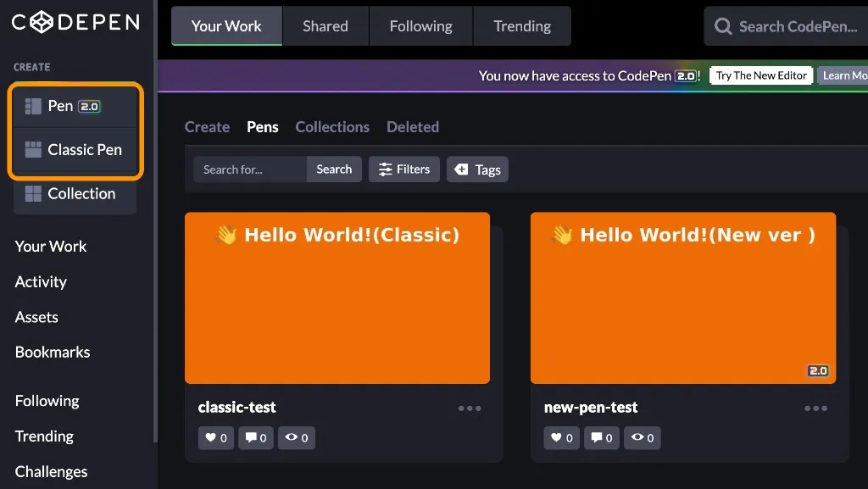The width and height of the screenshot is (868, 489).
Task: Select the Collections sub-tab
Action: pyautogui.click(x=332, y=126)
